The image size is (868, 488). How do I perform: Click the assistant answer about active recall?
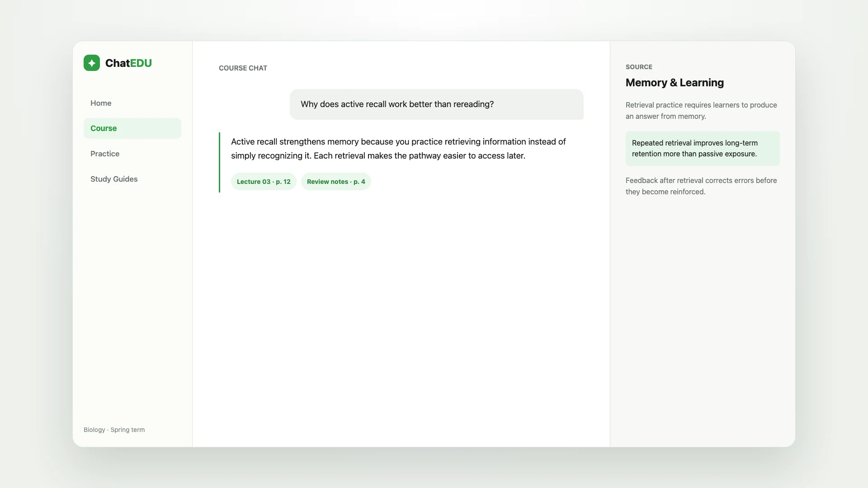click(x=398, y=149)
